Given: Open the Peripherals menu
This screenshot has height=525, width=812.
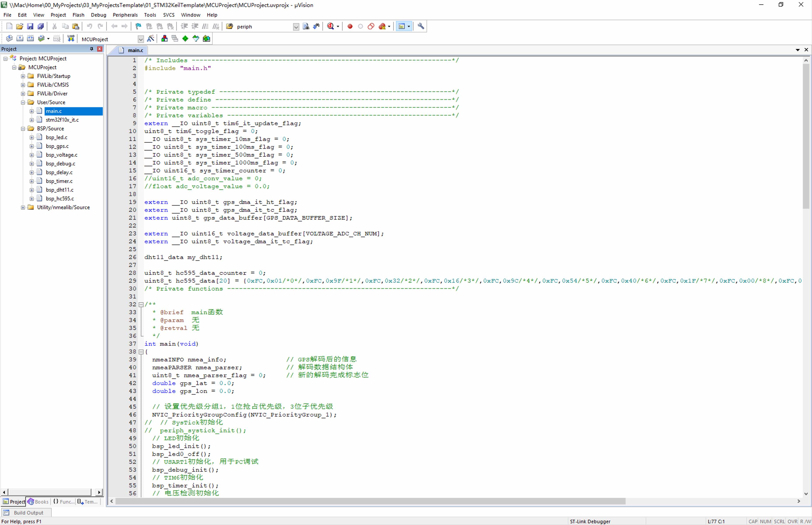Looking at the screenshot, I should click(x=125, y=15).
